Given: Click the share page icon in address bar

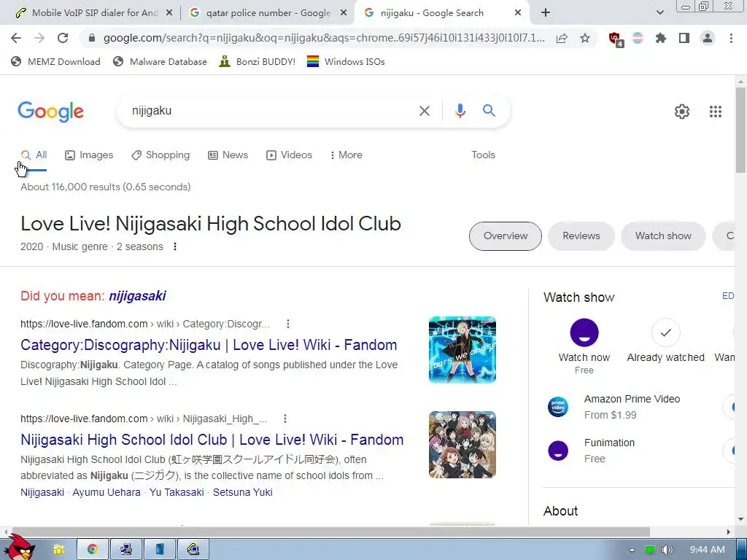Looking at the screenshot, I should click(x=562, y=38).
